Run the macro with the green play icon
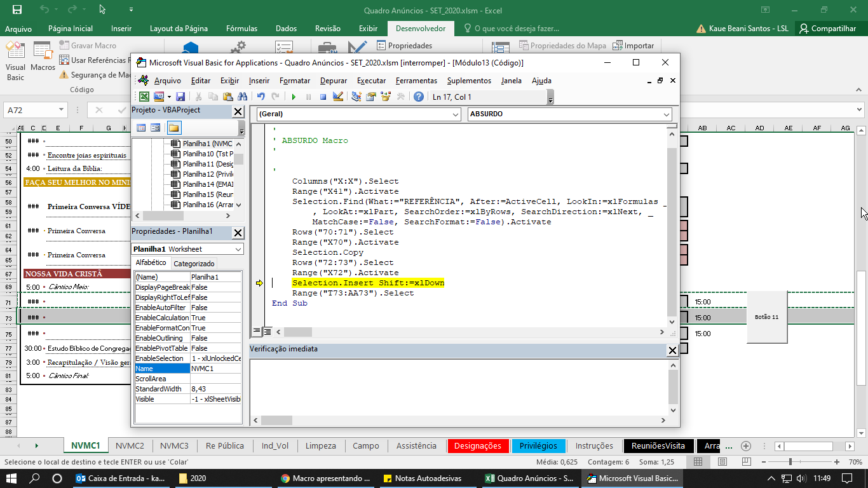The height and width of the screenshot is (488, 868). coord(294,97)
